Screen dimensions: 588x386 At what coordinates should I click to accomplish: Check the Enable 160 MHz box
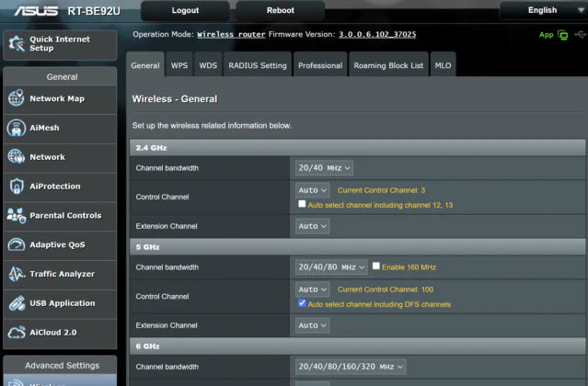(x=376, y=266)
